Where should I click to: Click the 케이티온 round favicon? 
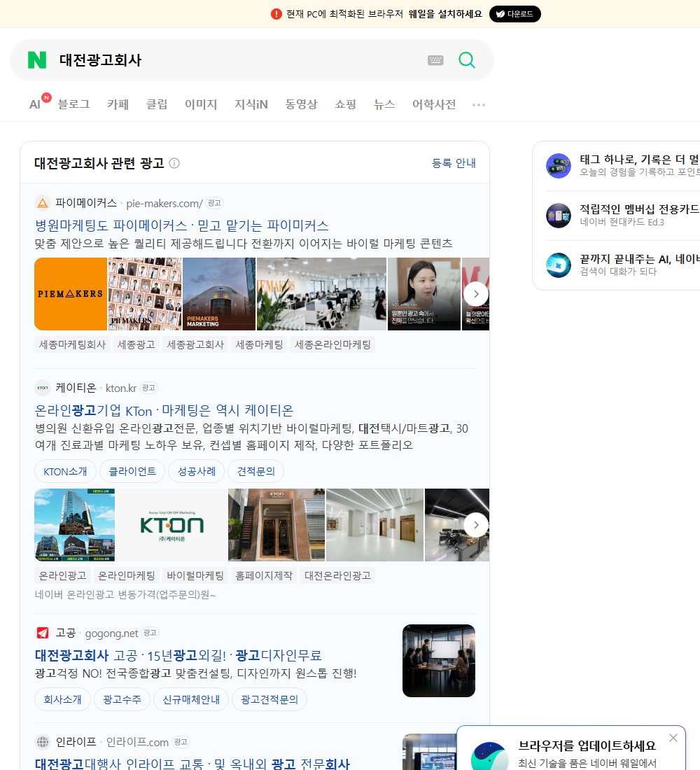[x=43, y=388]
